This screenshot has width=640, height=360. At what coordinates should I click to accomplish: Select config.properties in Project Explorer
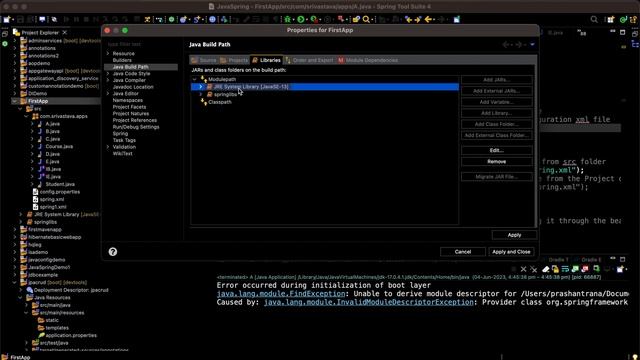[x=60, y=192]
